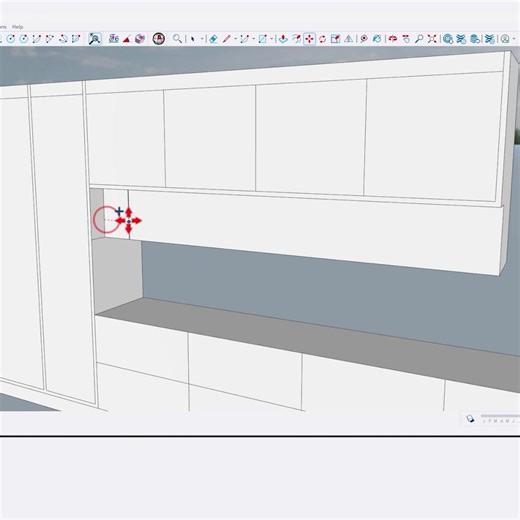Open the account dropdown arrow

tap(514, 39)
